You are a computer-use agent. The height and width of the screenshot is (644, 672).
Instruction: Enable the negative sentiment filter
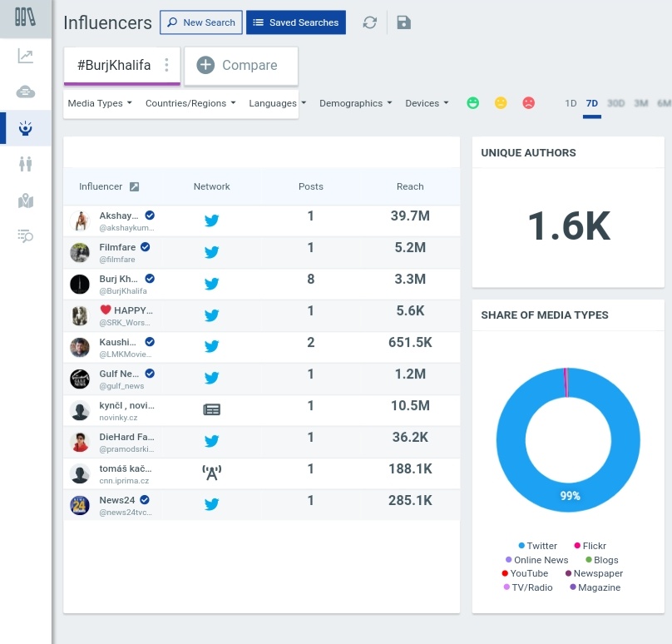click(528, 102)
